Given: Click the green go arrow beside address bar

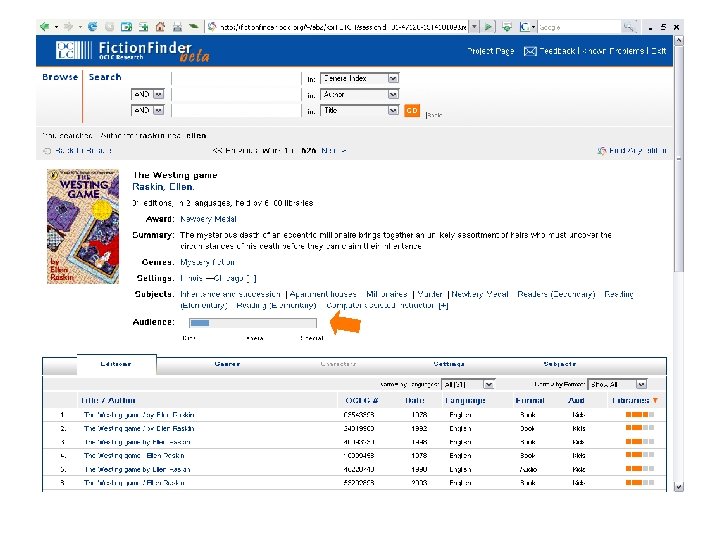Looking at the screenshot, I should click(489, 27).
